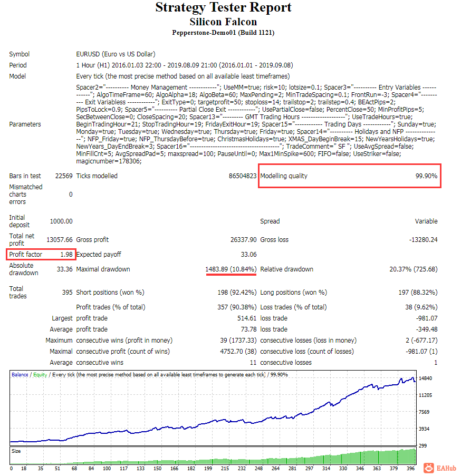Screen dimensions: 461x476
Task: Click the Bars in test value 22569
Action: click(64, 176)
